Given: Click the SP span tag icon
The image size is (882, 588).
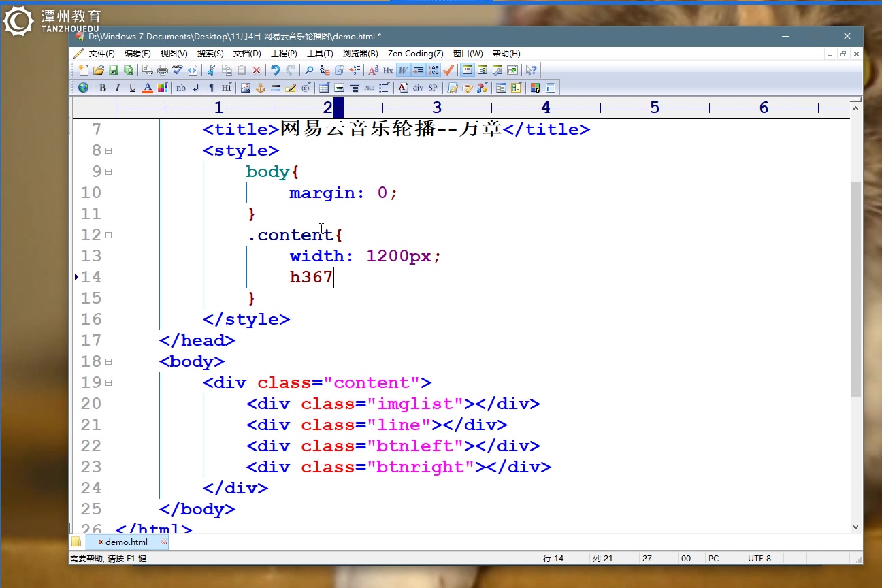Looking at the screenshot, I should [x=433, y=88].
